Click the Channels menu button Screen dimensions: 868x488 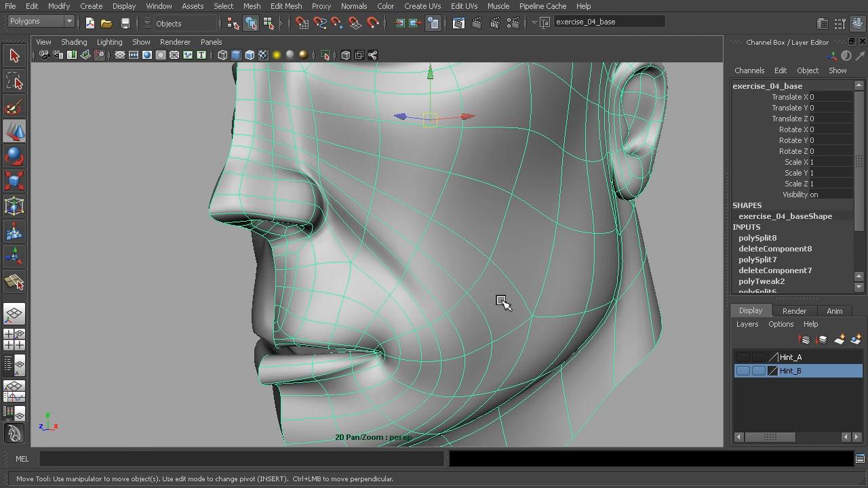tap(749, 70)
